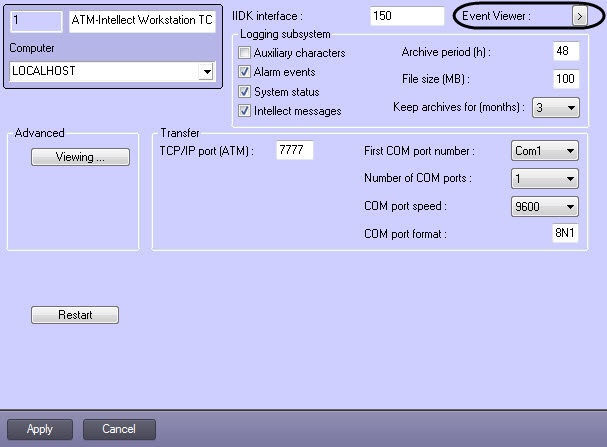Screen dimensions: 607x447
Task: Click the "Transfer" group label
Action: pos(180,133)
